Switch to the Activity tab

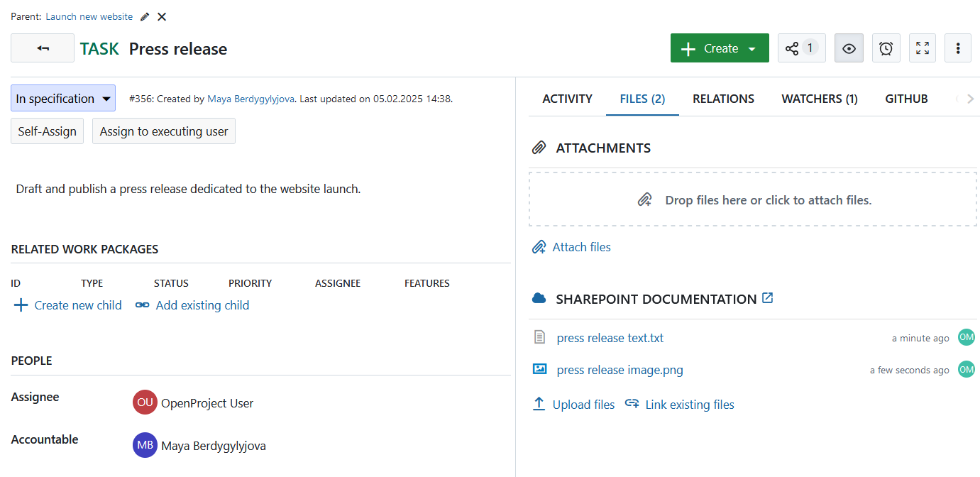567,99
